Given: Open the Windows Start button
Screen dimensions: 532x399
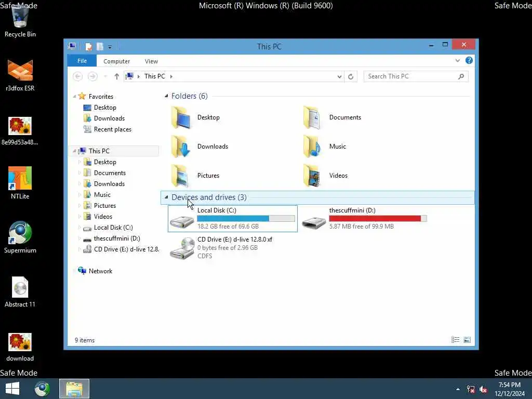Looking at the screenshot, I should tap(12, 389).
